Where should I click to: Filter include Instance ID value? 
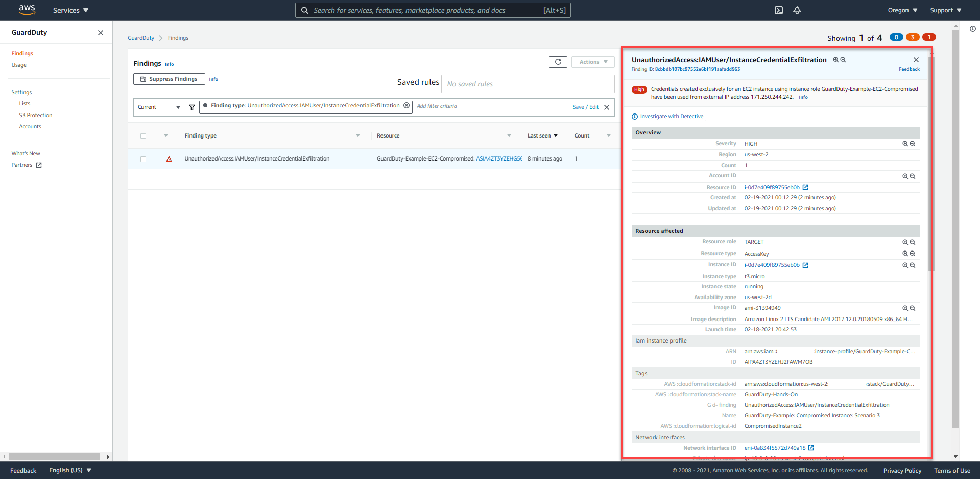click(x=905, y=265)
